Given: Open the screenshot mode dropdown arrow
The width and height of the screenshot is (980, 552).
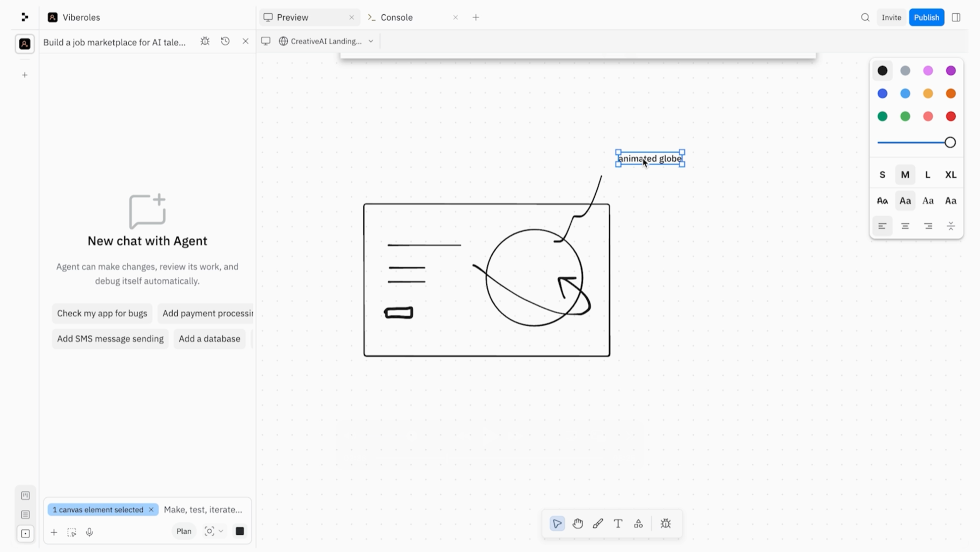Looking at the screenshot, I should tap(221, 531).
